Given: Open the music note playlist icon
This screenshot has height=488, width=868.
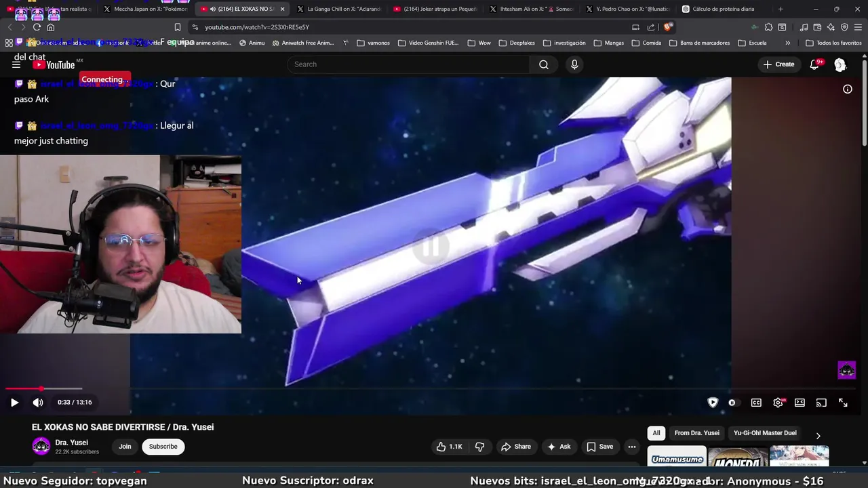Looking at the screenshot, I should click(804, 27).
